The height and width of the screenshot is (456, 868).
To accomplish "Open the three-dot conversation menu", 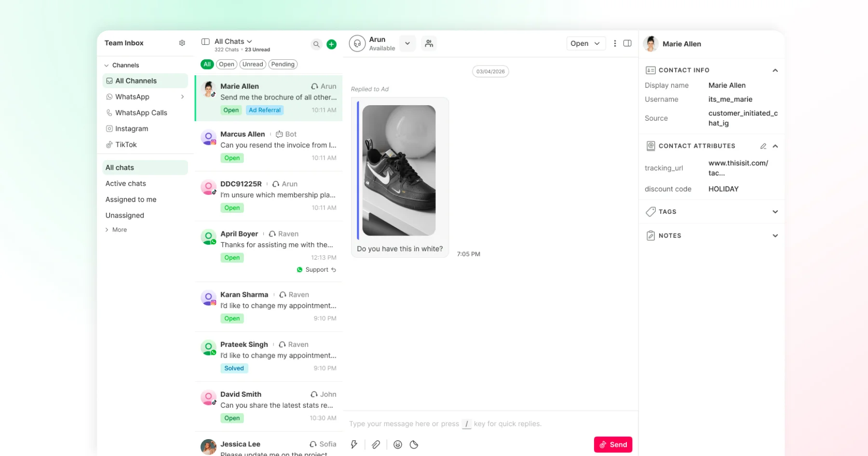I will coord(614,43).
